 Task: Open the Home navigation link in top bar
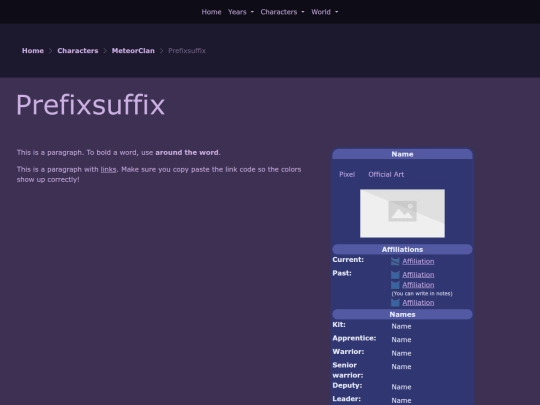(x=211, y=12)
